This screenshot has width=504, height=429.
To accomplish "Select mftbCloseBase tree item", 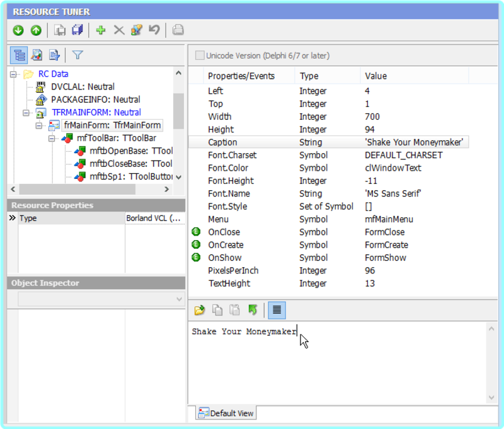I will click(131, 164).
